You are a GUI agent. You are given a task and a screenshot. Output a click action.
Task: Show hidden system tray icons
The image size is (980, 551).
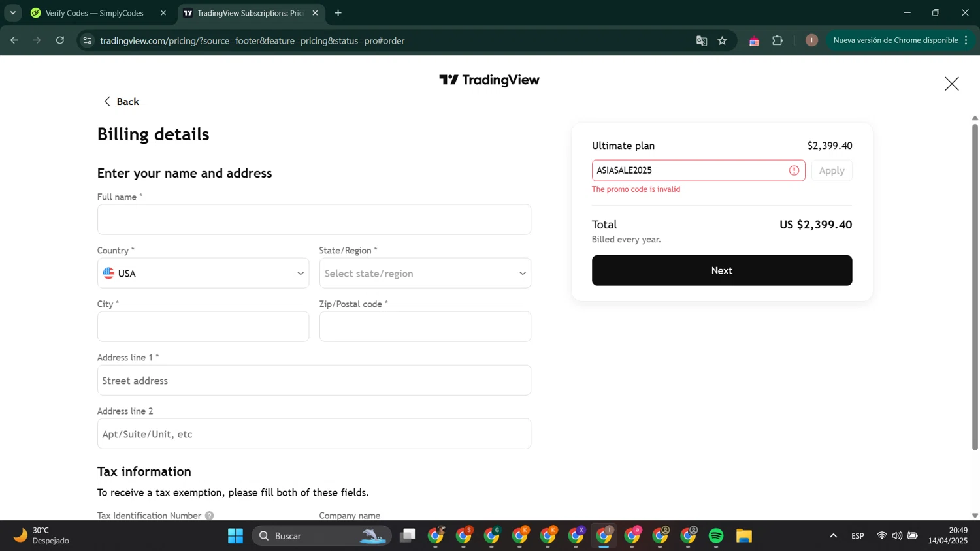coord(833,536)
